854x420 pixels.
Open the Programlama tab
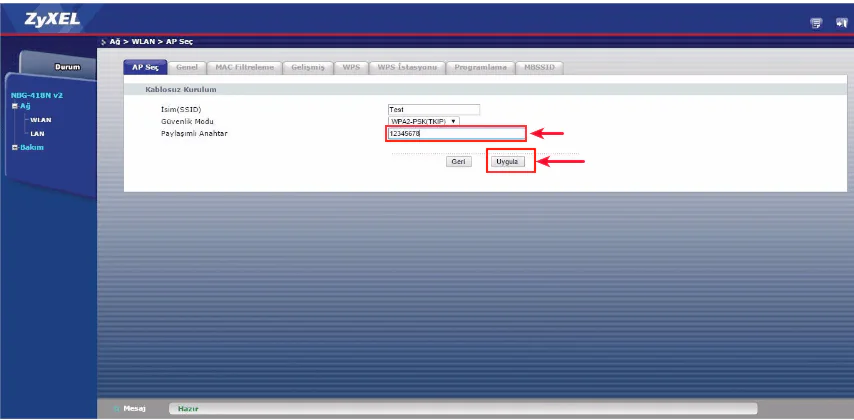480,67
